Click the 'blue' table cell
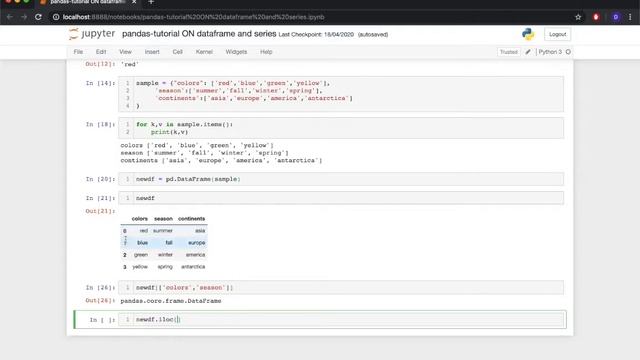Image resolution: width=640 pixels, height=360 pixels. [x=142, y=243]
